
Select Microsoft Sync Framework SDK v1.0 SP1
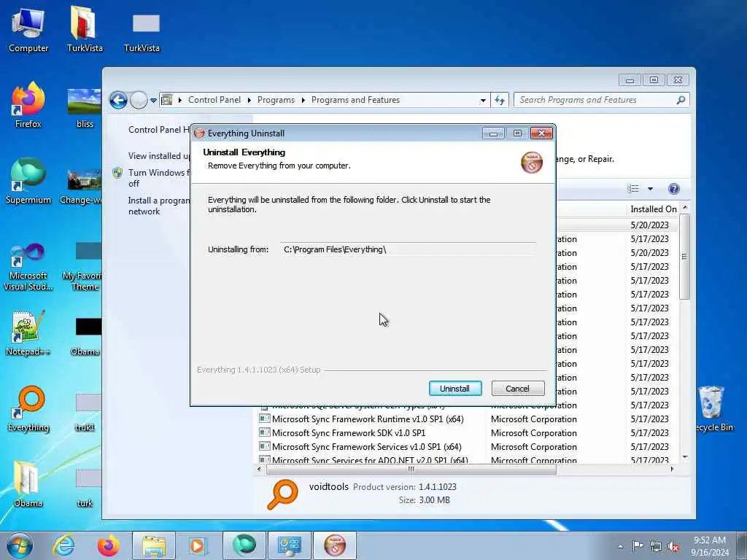(349, 433)
